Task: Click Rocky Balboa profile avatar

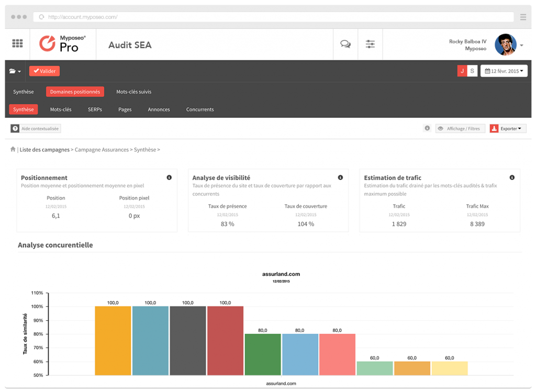Action: 505,44
